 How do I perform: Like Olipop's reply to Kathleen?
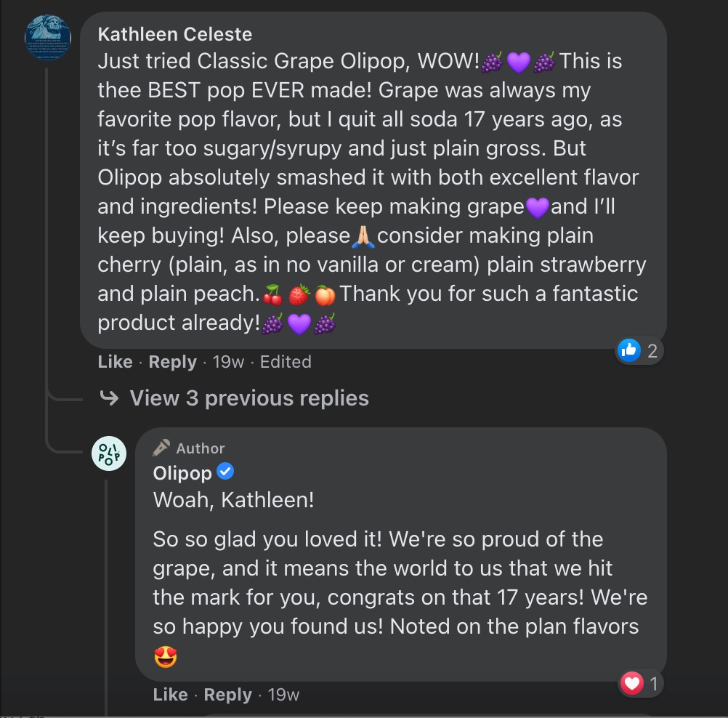(170, 695)
